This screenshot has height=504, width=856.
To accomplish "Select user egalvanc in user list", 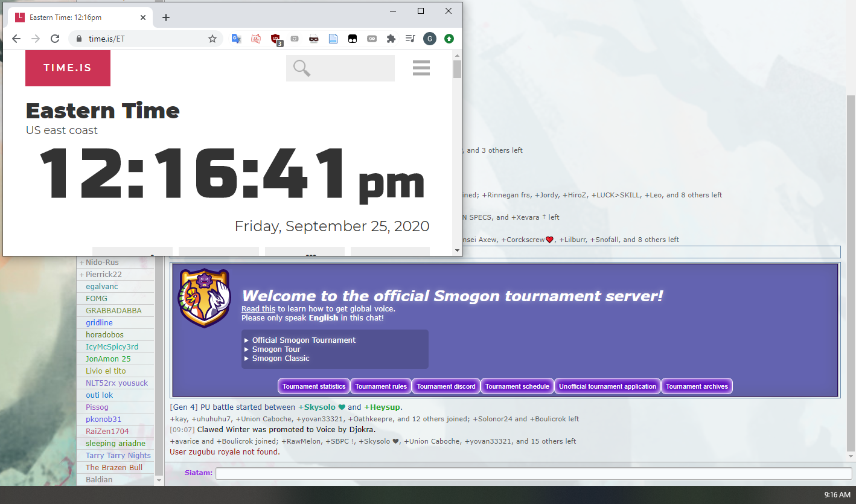I will click(116, 287).
